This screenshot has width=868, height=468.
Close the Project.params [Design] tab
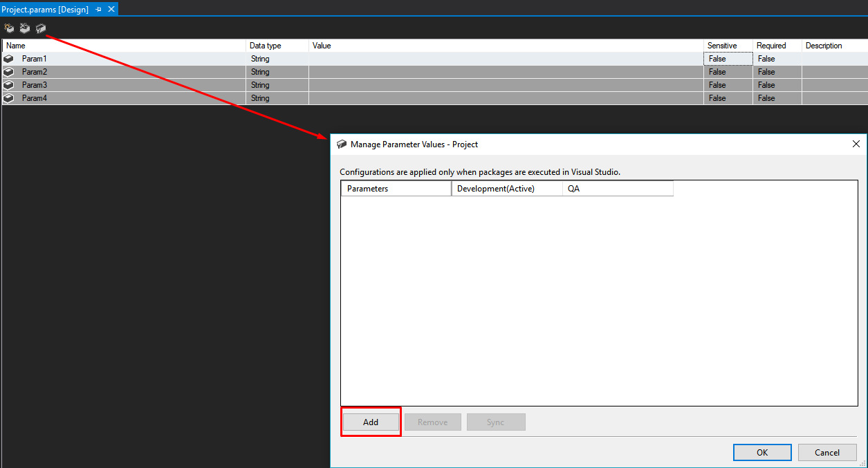(x=111, y=9)
